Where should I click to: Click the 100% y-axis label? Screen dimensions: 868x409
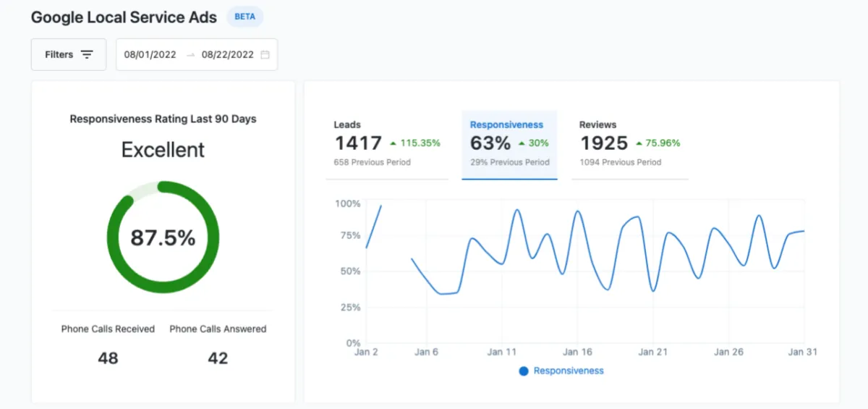tap(348, 203)
